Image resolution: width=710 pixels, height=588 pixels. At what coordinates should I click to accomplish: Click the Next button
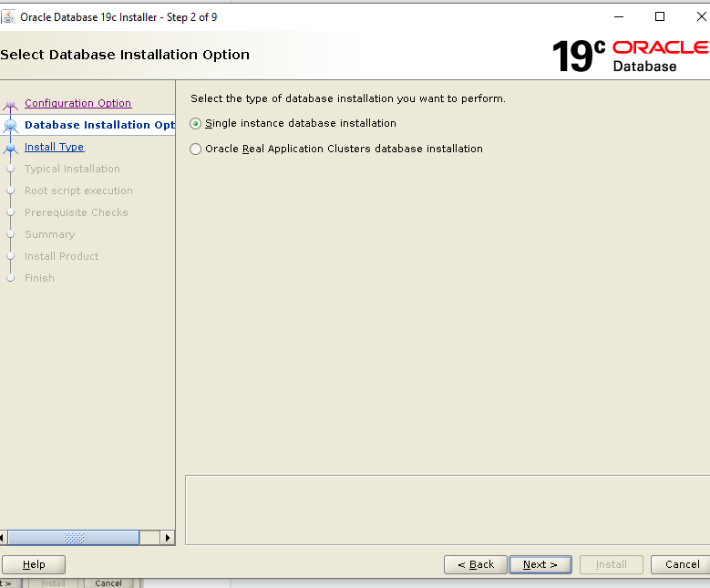[x=540, y=564]
